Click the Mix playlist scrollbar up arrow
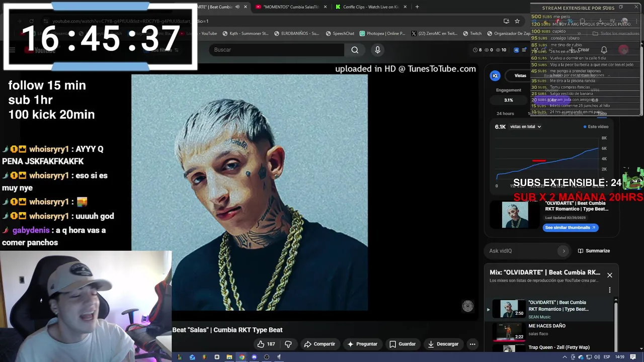The image size is (644, 362). [x=616, y=301]
